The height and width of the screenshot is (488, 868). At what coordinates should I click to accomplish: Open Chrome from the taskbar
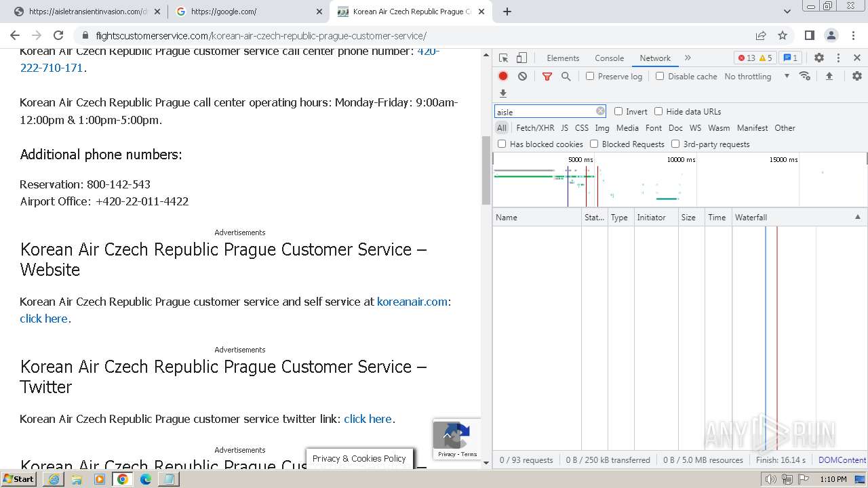pyautogui.click(x=123, y=479)
